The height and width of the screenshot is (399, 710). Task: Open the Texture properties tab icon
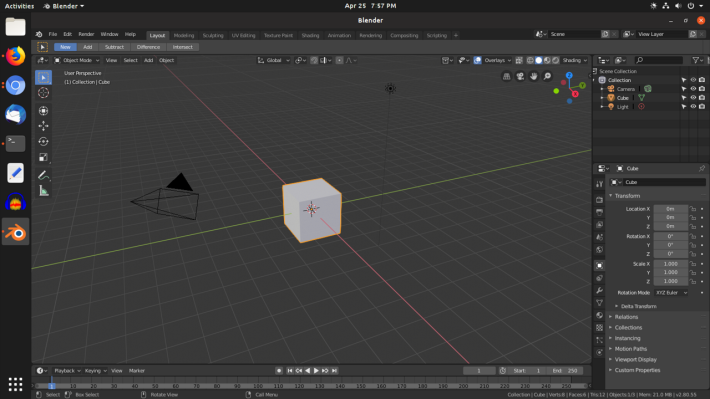tap(600, 327)
